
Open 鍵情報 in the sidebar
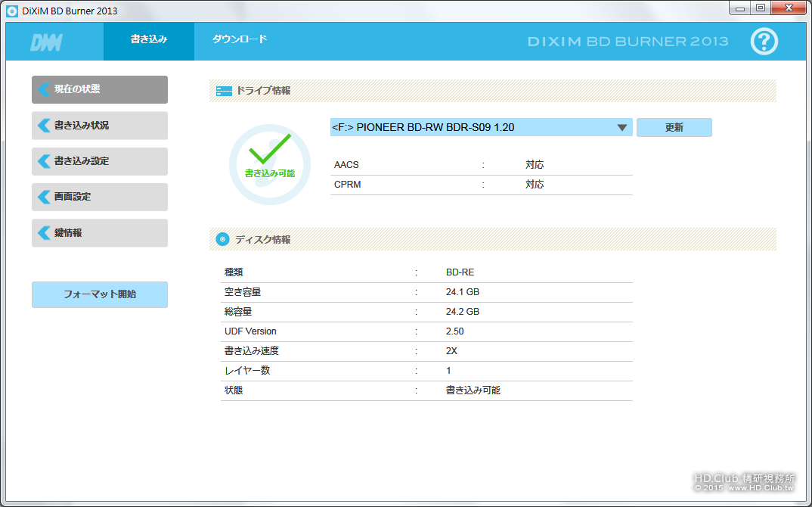(x=100, y=233)
